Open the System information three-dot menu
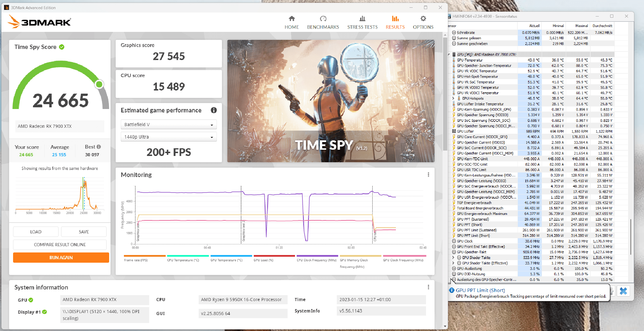 428,287
